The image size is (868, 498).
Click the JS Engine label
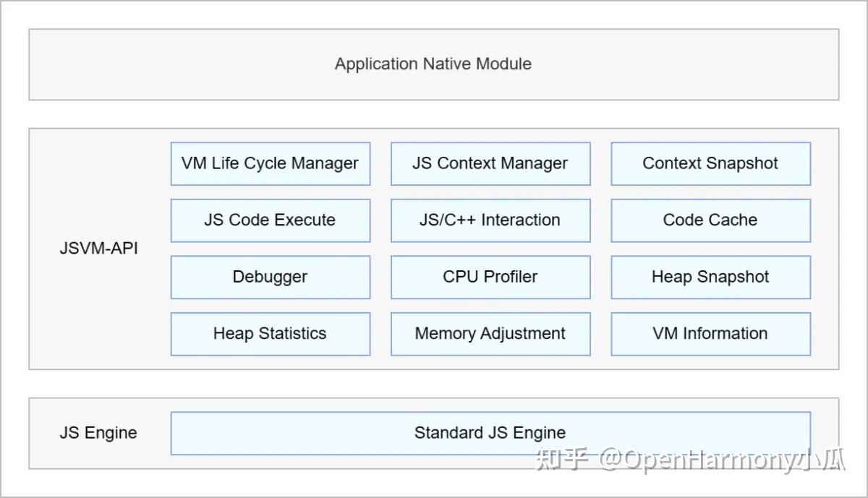(98, 432)
